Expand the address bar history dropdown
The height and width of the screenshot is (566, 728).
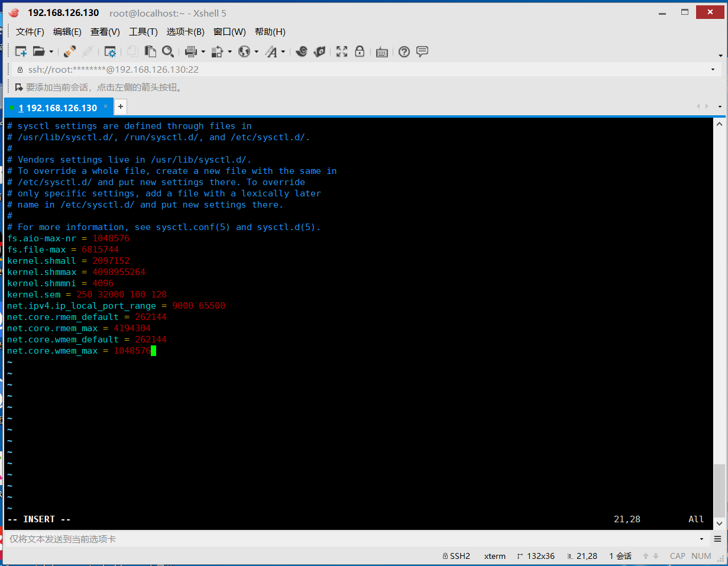713,70
